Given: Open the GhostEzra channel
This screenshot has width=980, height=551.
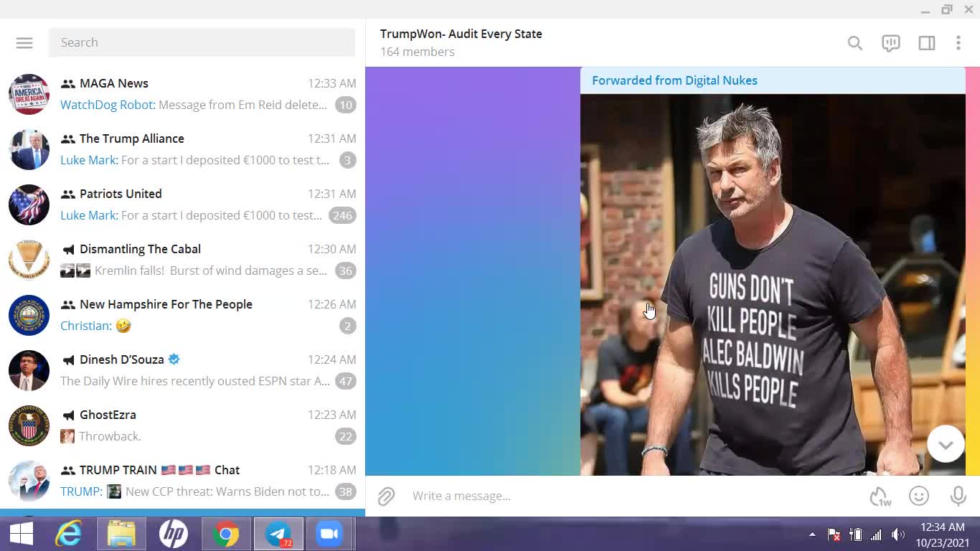Looking at the screenshot, I should tap(182, 425).
